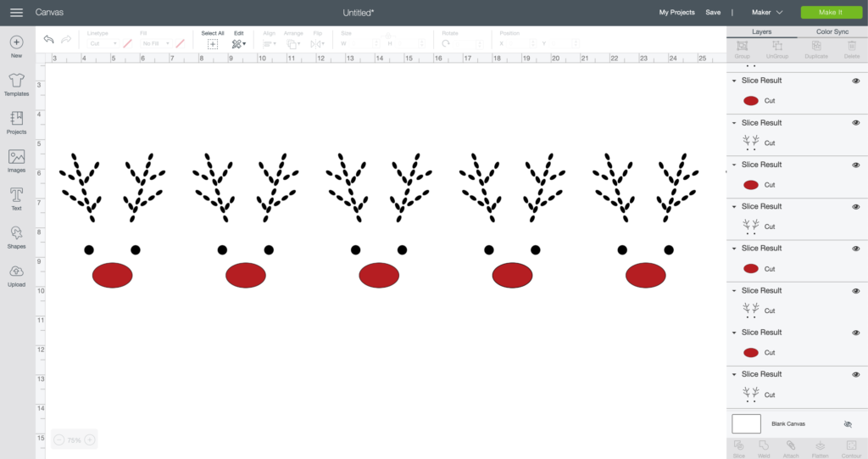The width and height of the screenshot is (868, 459).
Task: Click the 75% zoom level label
Action: pos(75,440)
